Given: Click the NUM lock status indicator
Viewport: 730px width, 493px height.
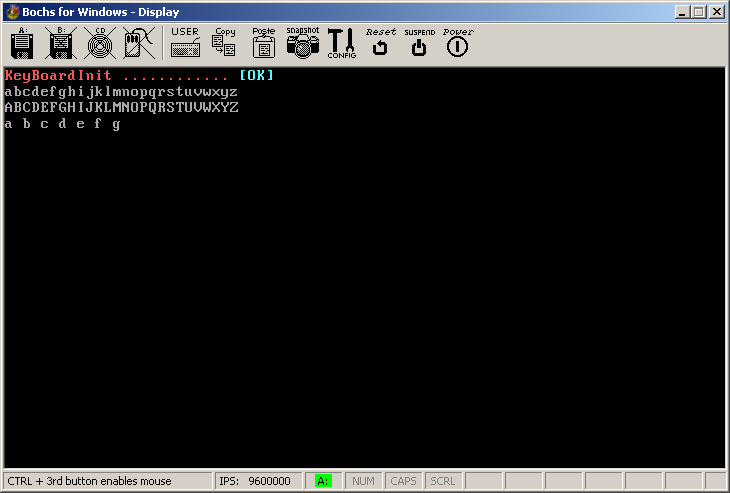Looking at the screenshot, I should 364,481.
